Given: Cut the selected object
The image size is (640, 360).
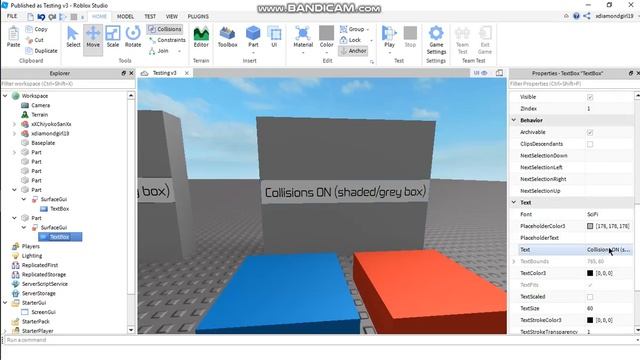Looking at the screenshot, I should [x=35, y=40].
